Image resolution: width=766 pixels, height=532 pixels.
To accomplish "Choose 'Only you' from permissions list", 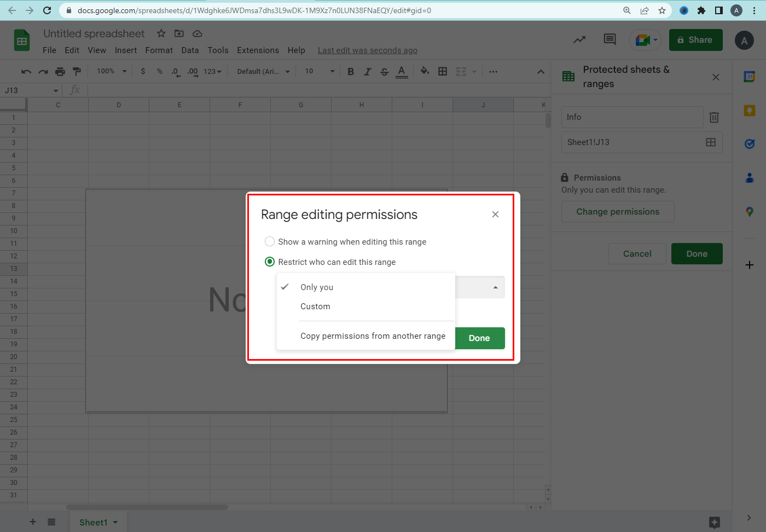I will tap(317, 287).
